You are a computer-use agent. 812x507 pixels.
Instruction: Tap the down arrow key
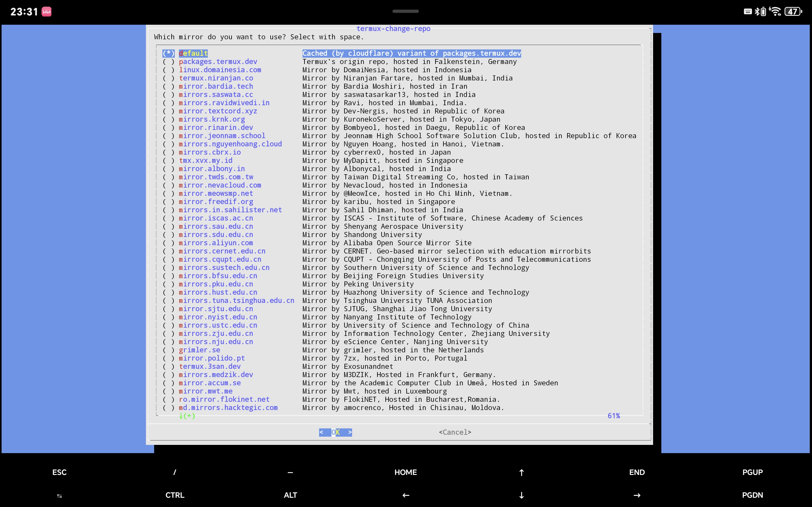coord(521,495)
